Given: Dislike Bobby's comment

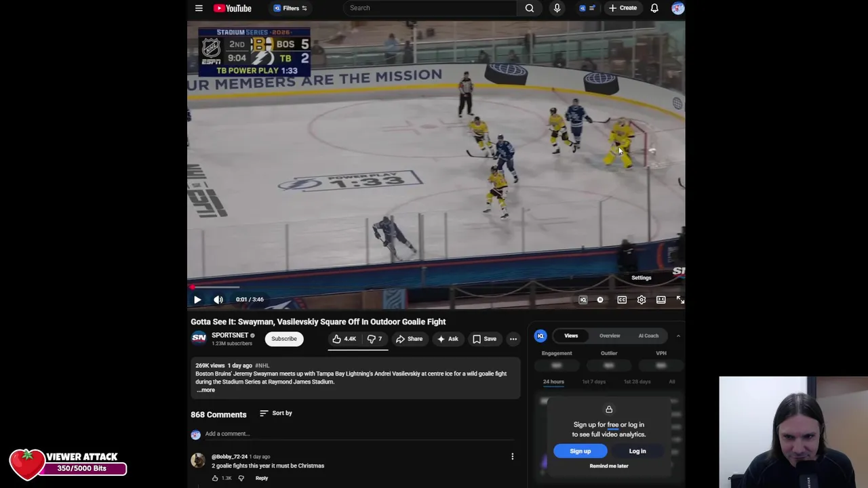Looking at the screenshot, I should click(241, 478).
